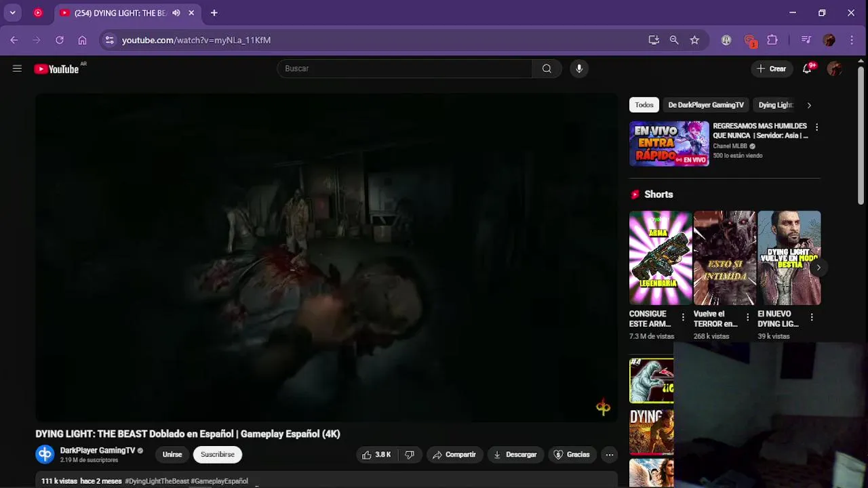Open options for Vuelve el TERROR short

click(747, 317)
